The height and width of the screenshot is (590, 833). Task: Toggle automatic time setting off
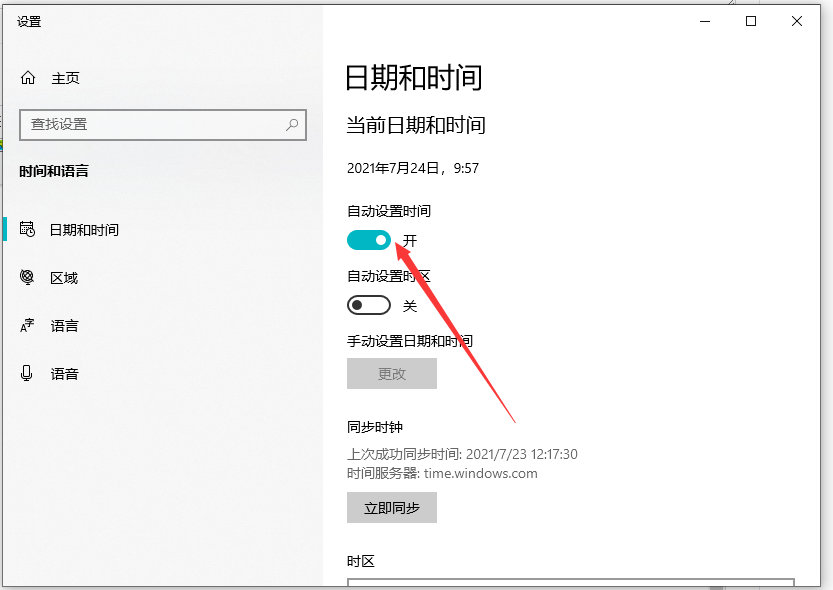[369, 240]
